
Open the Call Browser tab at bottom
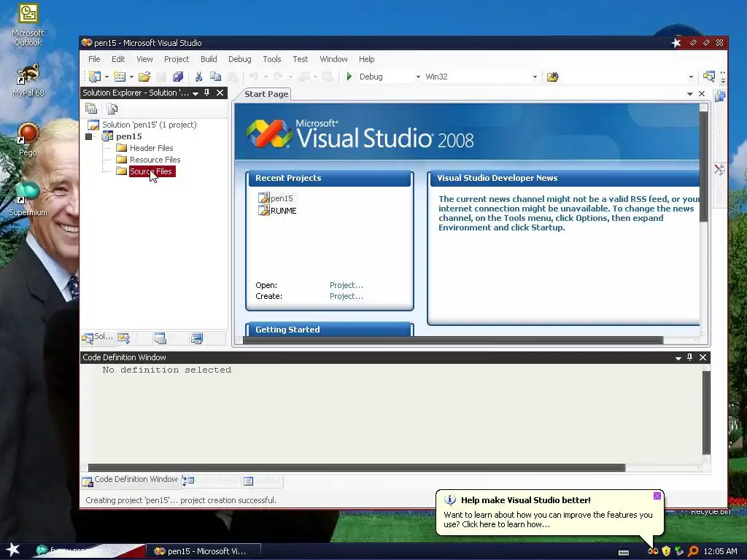(x=212, y=481)
